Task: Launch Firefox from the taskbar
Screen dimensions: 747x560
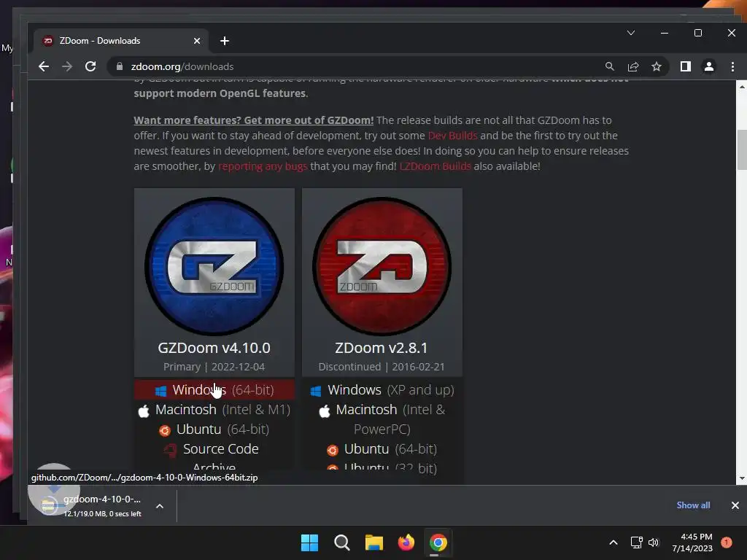Action: click(406, 542)
